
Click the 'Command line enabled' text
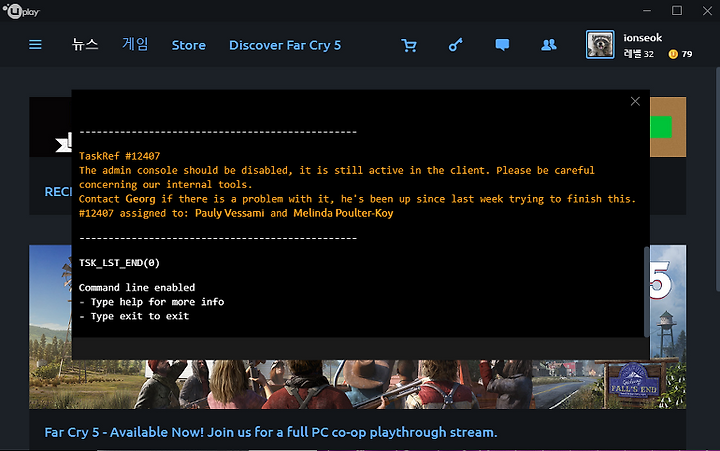click(x=137, y=288)
